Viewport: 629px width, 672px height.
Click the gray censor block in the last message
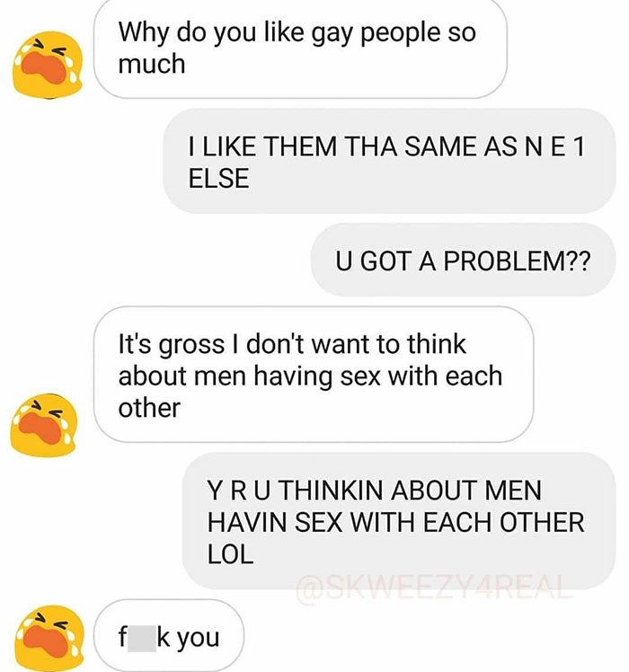142,639
